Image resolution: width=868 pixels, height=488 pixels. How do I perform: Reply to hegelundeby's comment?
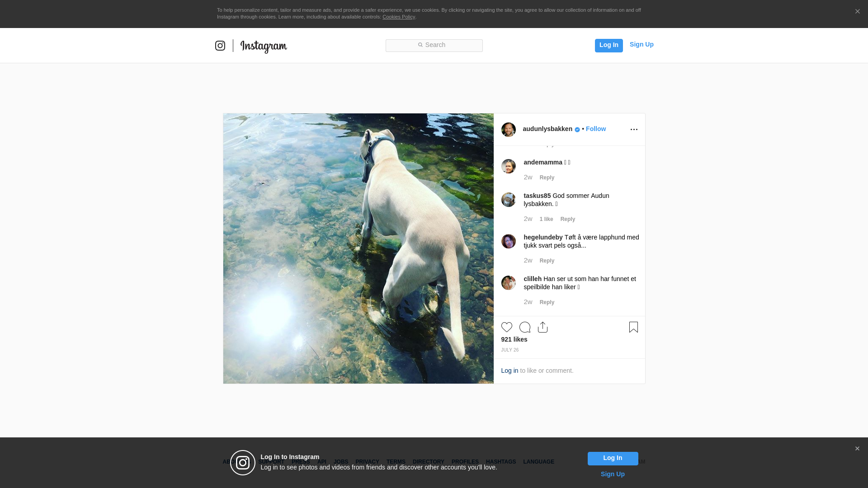pyautogui.click(x=547, y=261)
